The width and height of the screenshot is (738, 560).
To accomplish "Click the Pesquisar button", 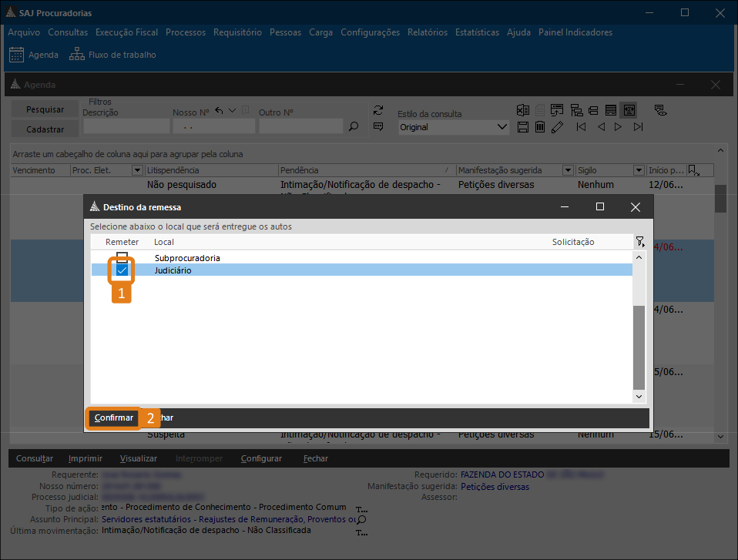I will click(45, 109).
